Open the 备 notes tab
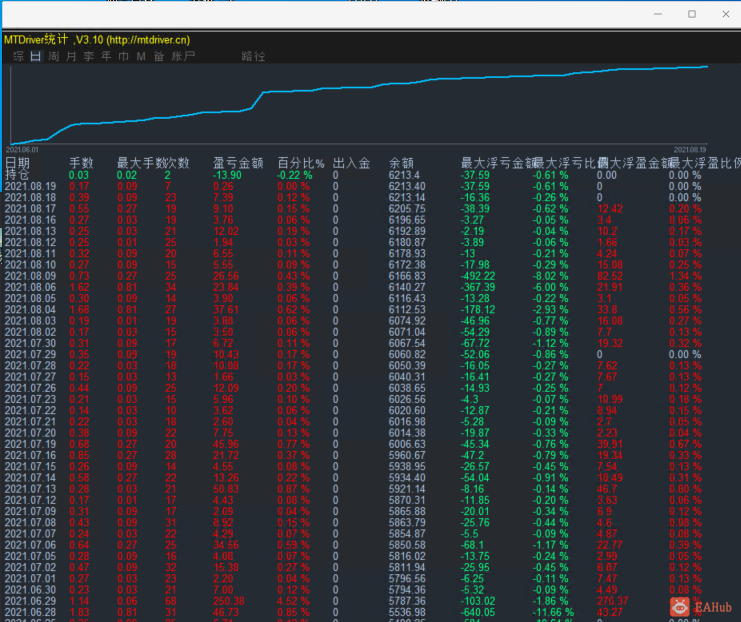Screen dimensions: 741x622 pos(159,56)
